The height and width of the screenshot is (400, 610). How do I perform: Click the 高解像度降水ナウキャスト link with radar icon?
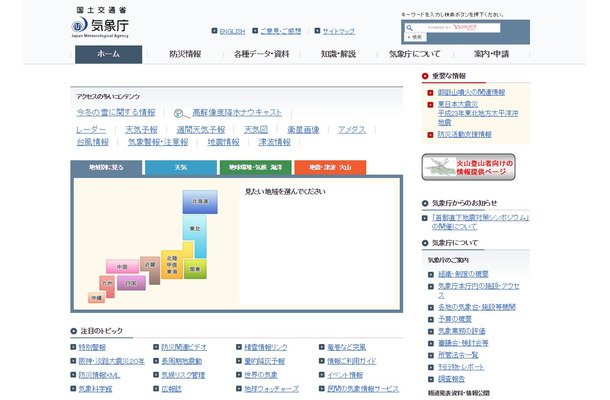click(235, 113)
